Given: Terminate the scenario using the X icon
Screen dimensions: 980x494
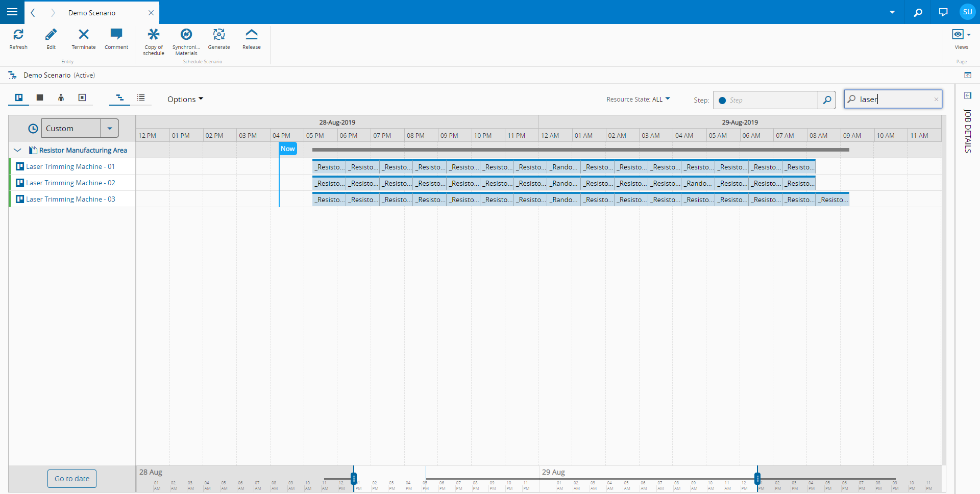Looking at the screenshot, I should pos(84,35).
